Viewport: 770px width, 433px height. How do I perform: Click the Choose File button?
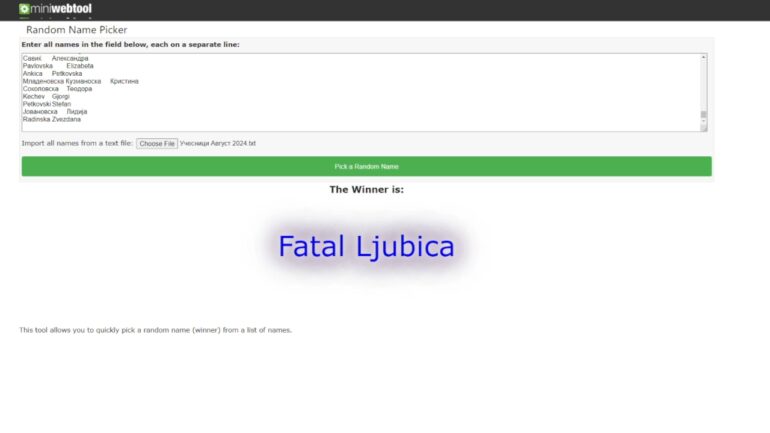tap(157, 143)
